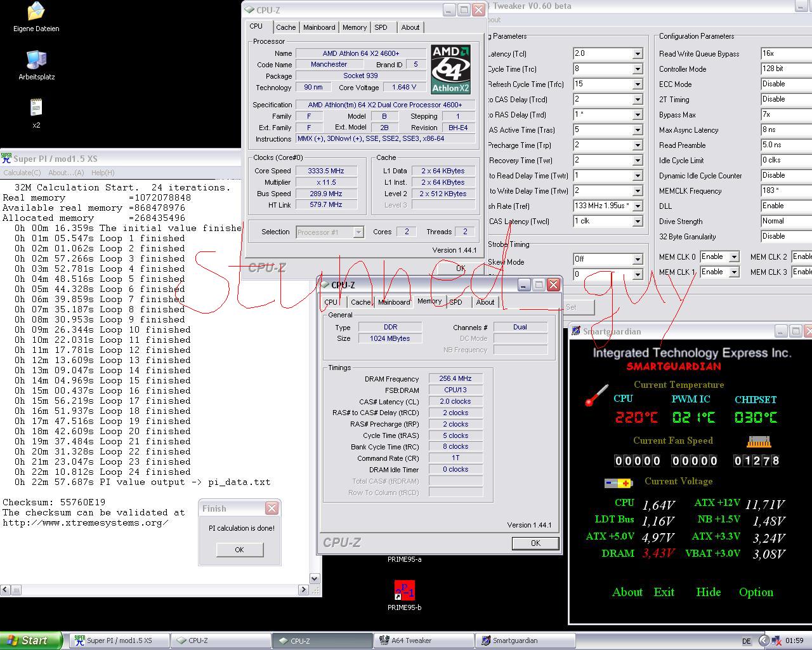812x650 pixels.
Task: Open the Controller Mode combo box
Action: pos(786,69)
